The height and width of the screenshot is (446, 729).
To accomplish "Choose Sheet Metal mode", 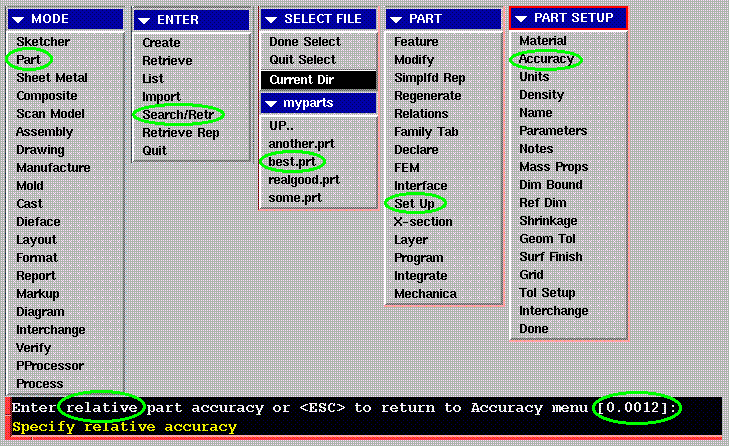I will 51,78.
